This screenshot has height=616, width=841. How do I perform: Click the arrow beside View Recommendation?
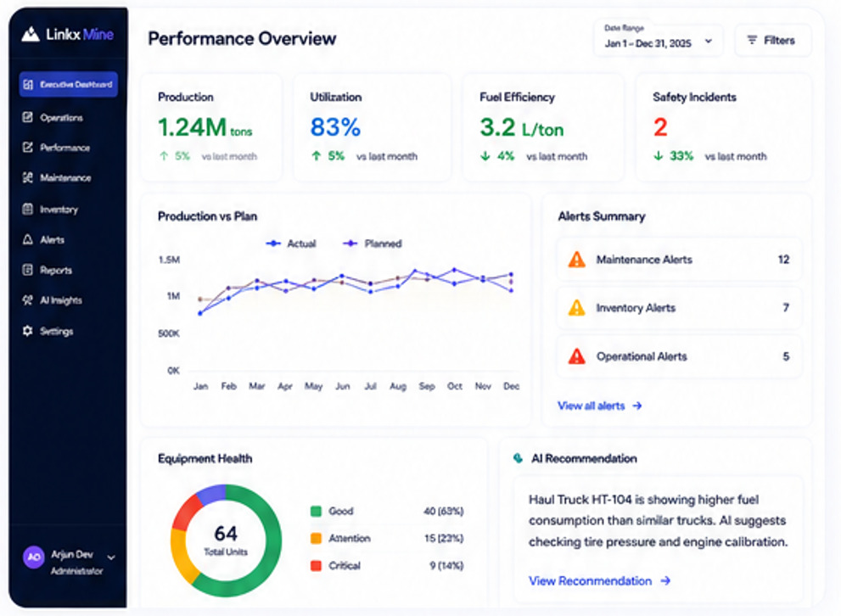pyautogui.click(x=665, y=580)
